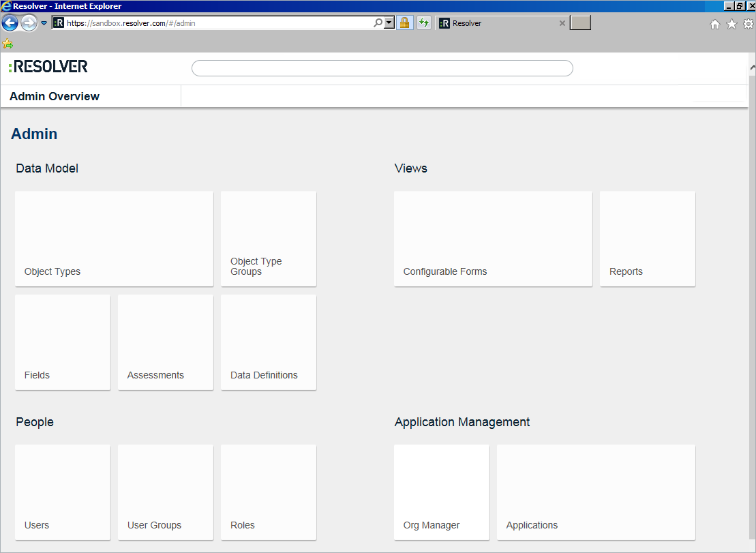The image size is (756, 553).
Task: Open the recent pages dropdown arrow
Action: (x=44, y=23)
